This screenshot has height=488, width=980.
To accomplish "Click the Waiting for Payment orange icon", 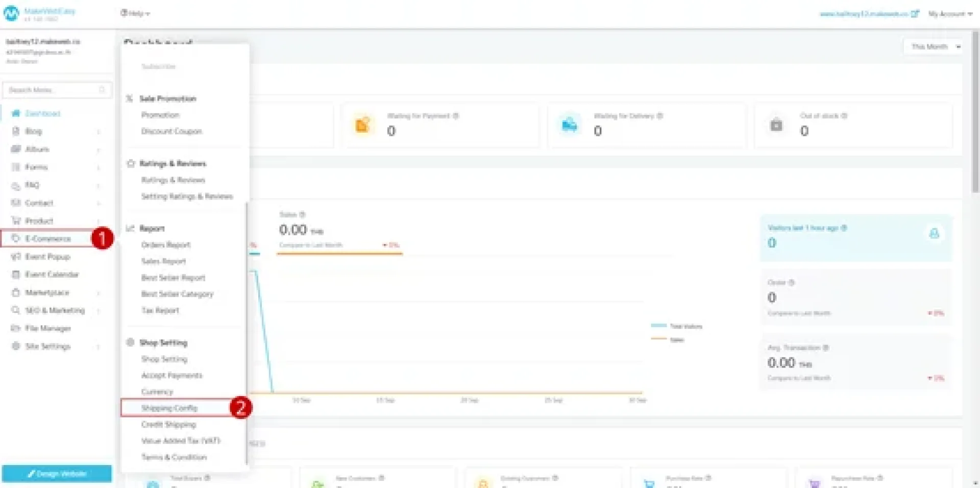I will (x=362, y=125).
